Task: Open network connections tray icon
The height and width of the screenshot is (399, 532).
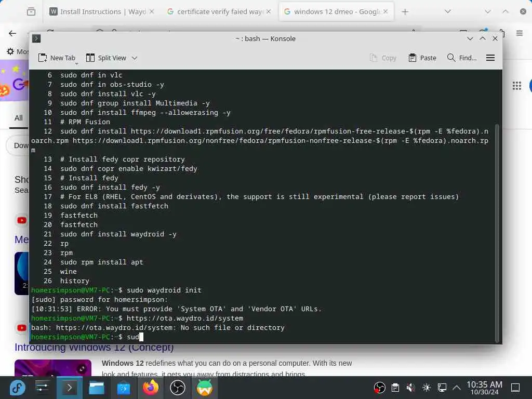Action: (442, 388)
